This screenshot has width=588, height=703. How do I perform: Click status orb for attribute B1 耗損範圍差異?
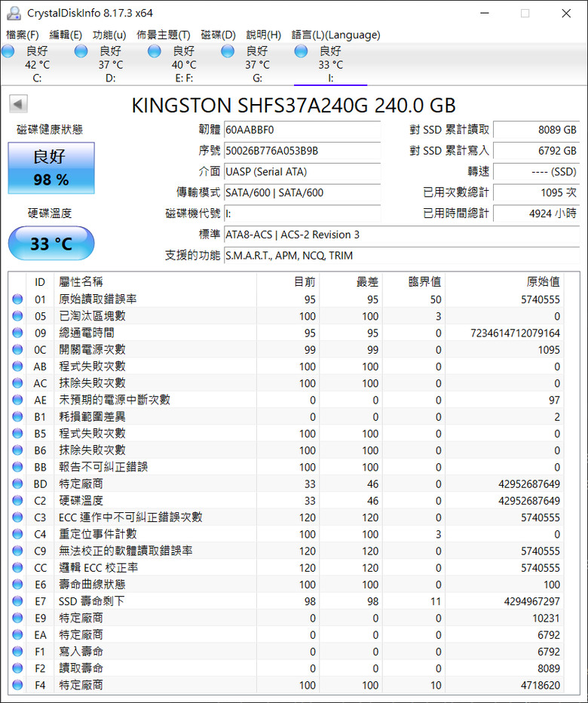pyautogui.click(x=17, y=416)
